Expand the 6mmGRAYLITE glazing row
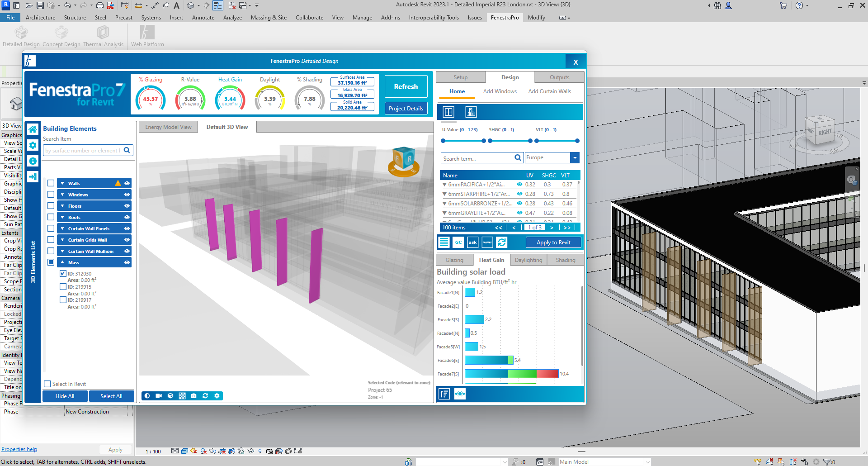Image resolution: width=868 pixels, height=466 pixels. (x=444, y=213)
